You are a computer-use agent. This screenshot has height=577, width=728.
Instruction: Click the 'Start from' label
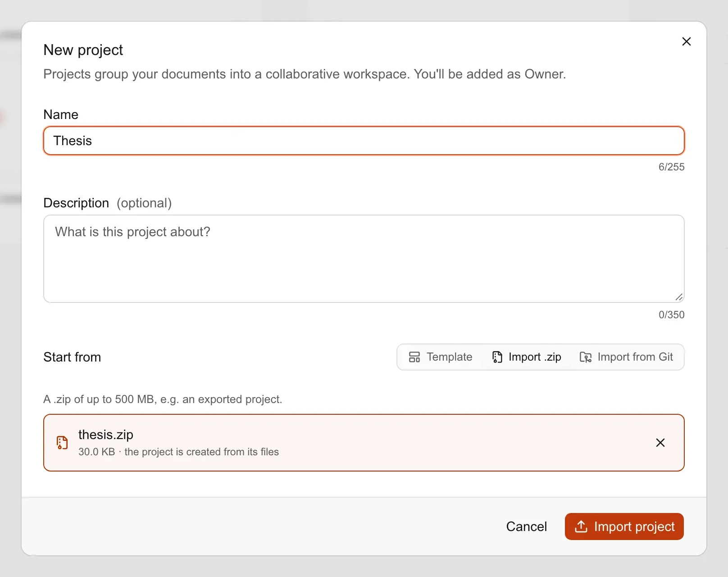[x=72, y=357]
